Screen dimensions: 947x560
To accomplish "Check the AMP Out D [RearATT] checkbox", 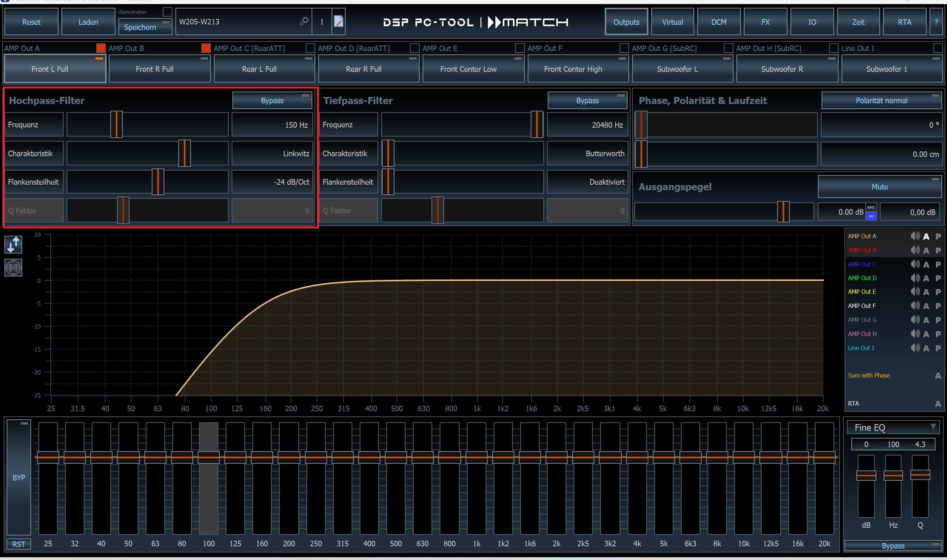I will (x=414, y=48).
